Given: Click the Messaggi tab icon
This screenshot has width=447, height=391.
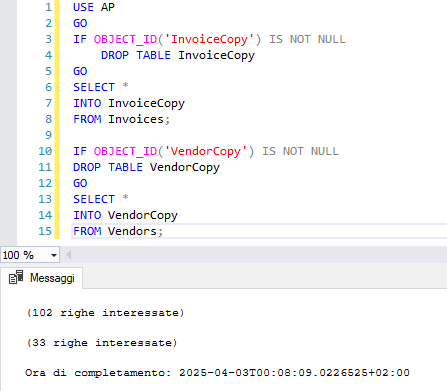Looking at the screenshot, I should (x=16, y=277).
